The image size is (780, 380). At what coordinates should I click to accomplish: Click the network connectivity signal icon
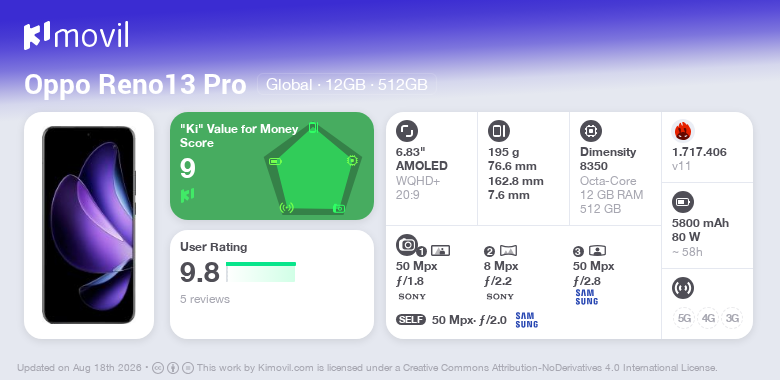pyautogui.click(x=682, y=288)
